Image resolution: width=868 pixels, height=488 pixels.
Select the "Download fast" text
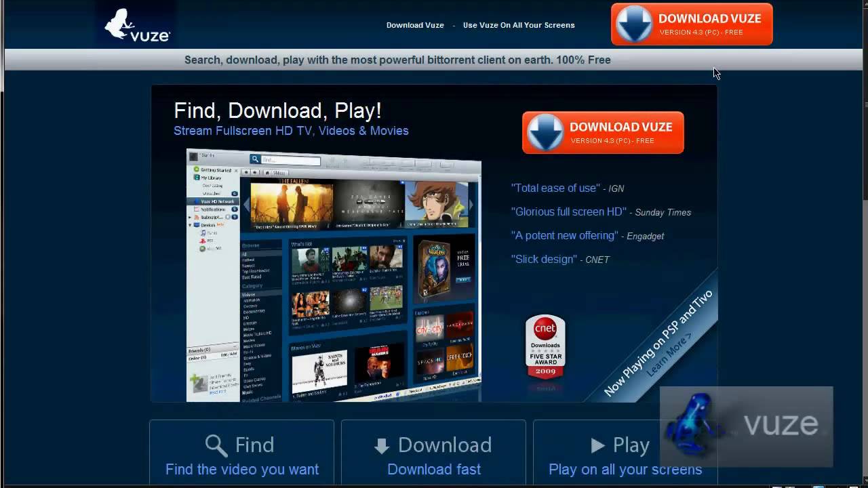click(x=434, y=469)
